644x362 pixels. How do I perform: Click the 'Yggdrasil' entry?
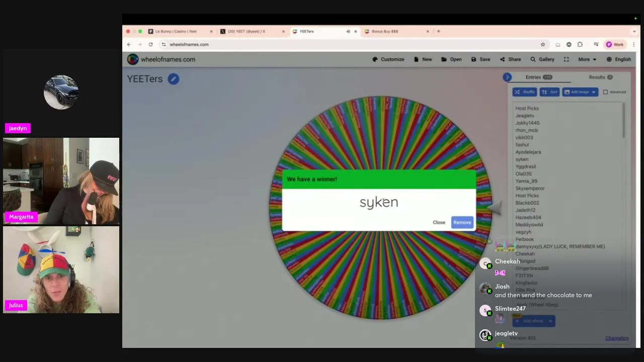pyautogui.click(x=525, y=166)
